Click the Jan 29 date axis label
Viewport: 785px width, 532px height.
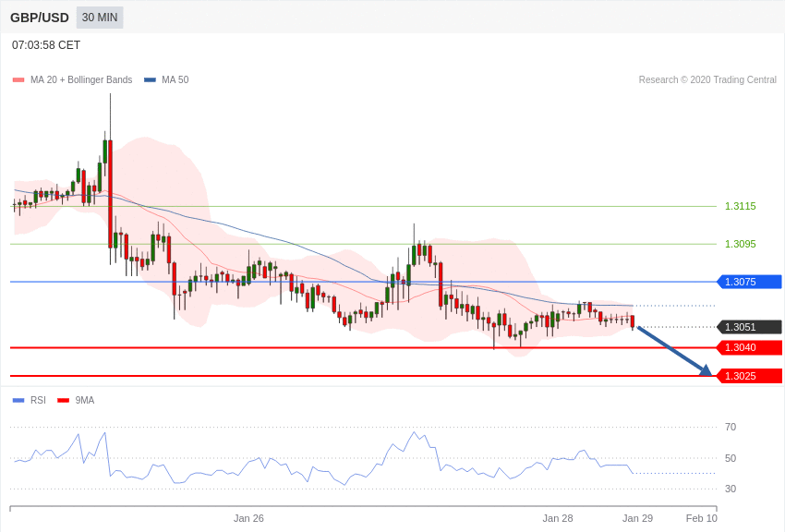coord(637,518)
